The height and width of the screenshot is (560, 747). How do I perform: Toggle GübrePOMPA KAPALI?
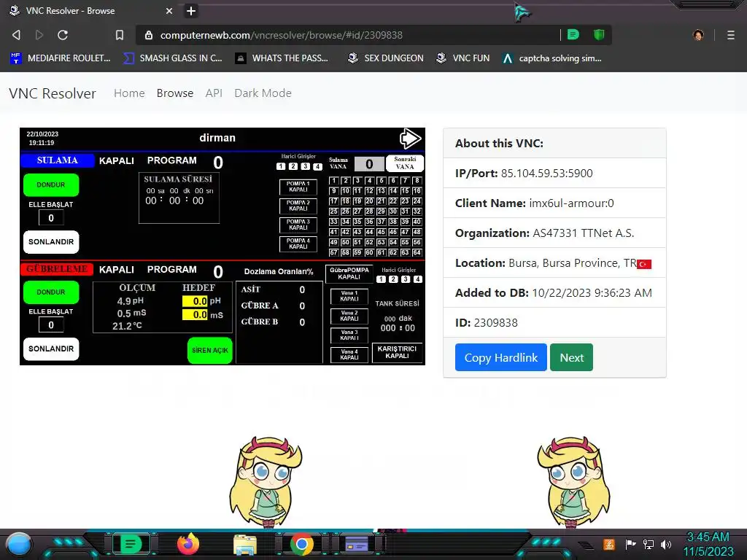point(349,273)
